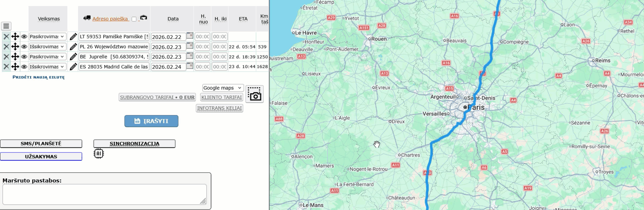Click the A13 shield near Évreux

[x=384, y=73]
